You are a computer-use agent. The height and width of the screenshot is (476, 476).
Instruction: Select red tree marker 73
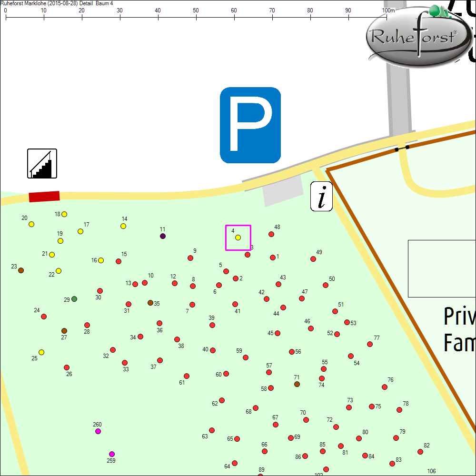pyautogui.click(x=349, y=408)
